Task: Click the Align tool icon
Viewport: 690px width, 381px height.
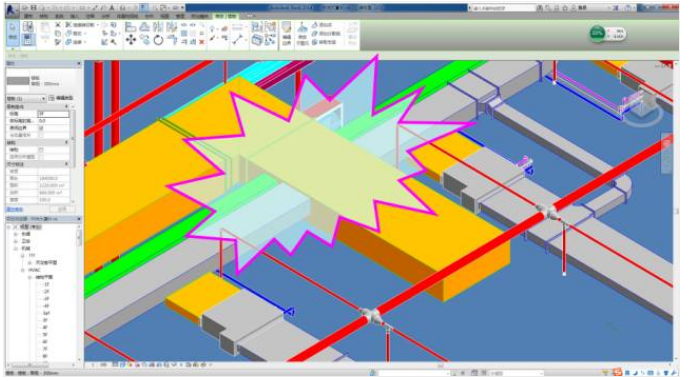Action: pos(130,27)
